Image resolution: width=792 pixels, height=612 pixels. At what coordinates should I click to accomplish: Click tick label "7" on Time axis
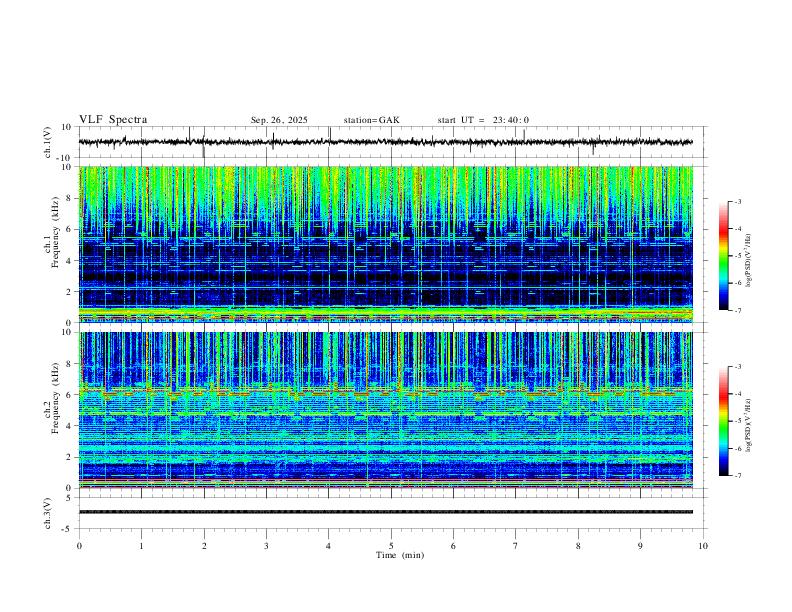point(516,546)
